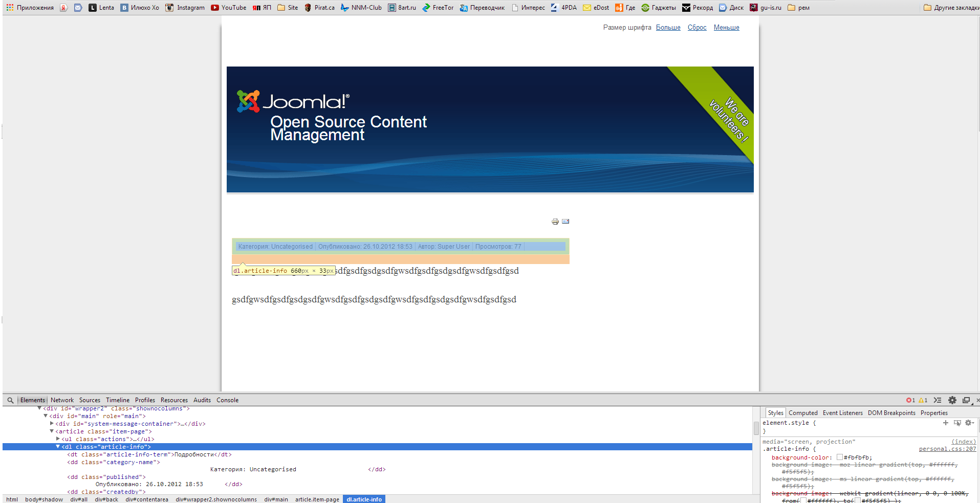Screen dimensions: 980x503
Task: Open the (index) source link
Action: coord(964,442)
